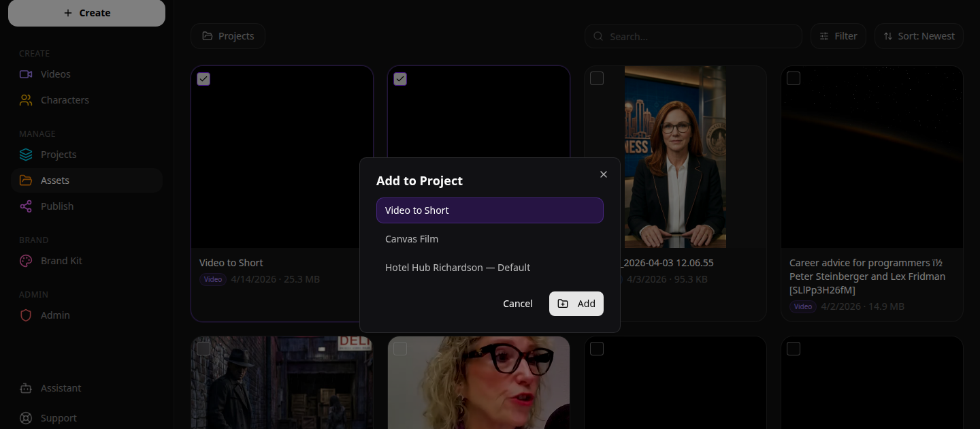980x429 pixels.
Task: Click the 'Video to Short' asset title
Action: coord(231,263)
